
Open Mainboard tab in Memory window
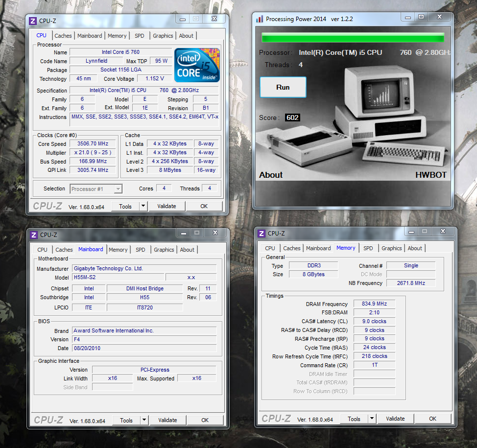coord(318,248)
